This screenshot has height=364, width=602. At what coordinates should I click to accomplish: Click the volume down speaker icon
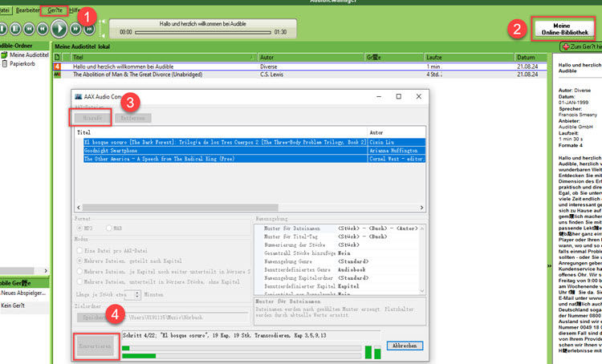click(103, 35)
